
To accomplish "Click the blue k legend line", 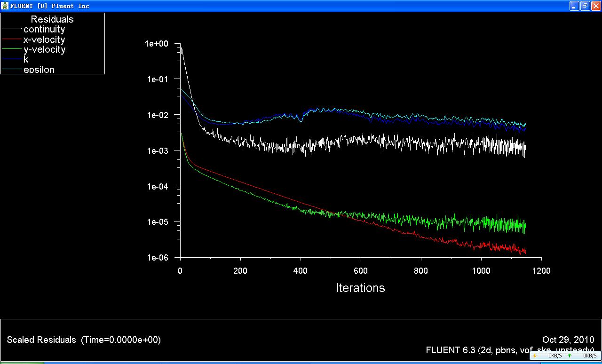I will tap(12, 60).
